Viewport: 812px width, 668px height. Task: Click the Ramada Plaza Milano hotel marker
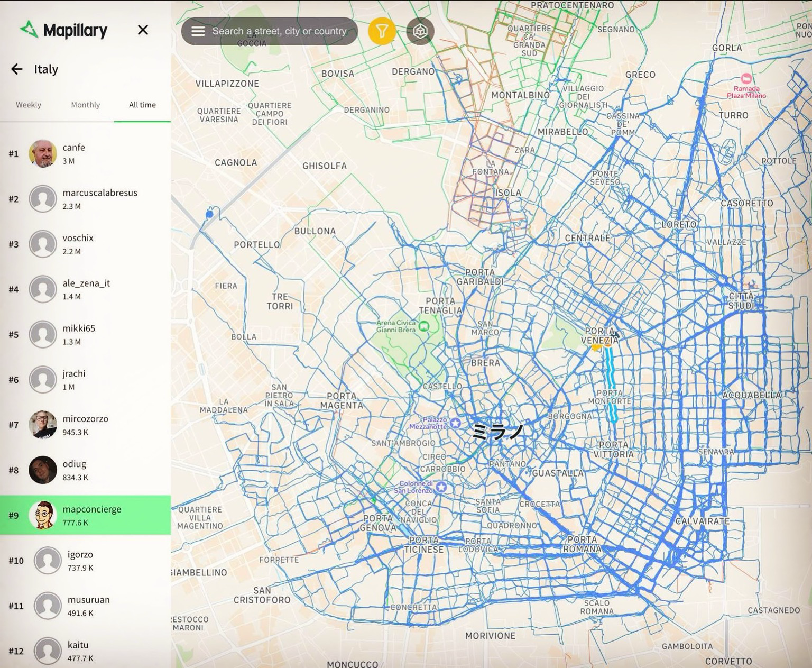point(746,78)
